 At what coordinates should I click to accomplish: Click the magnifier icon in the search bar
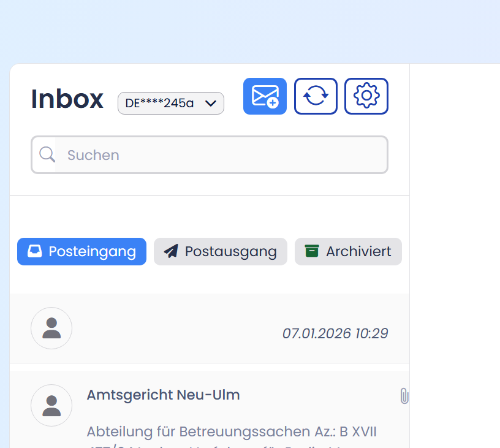pyautogui.click(x=47, y=154)
